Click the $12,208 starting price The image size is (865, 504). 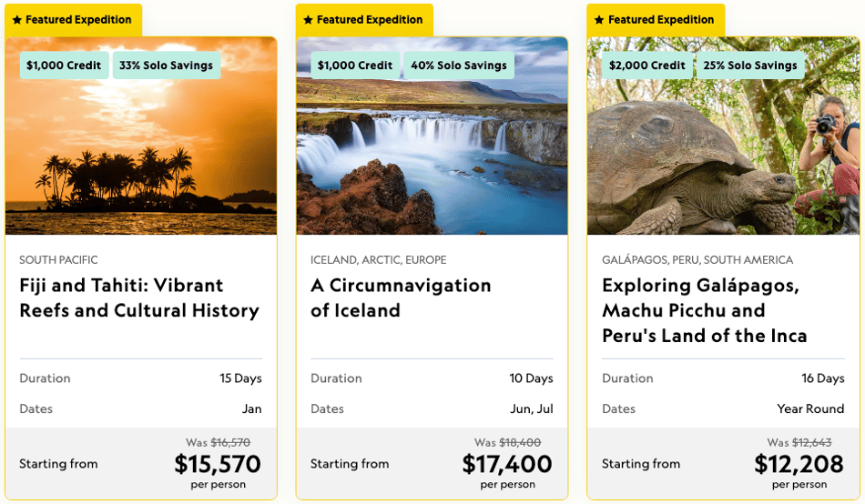pyautogui.click(x=799, y=464)
